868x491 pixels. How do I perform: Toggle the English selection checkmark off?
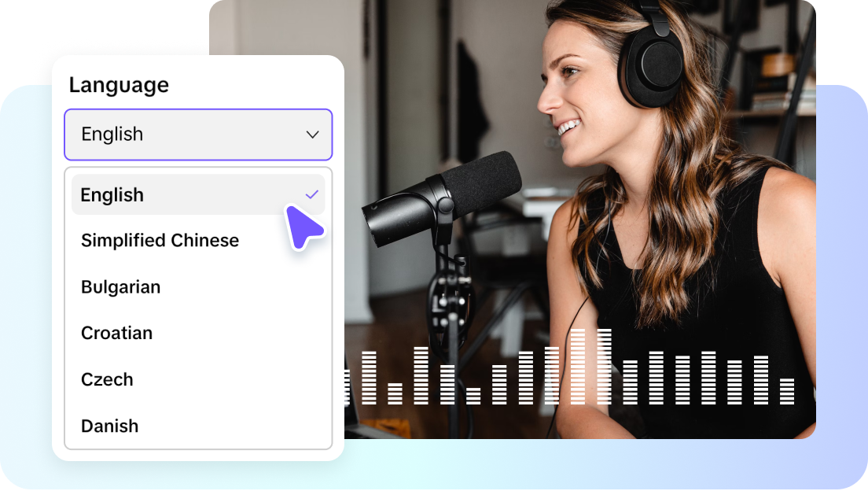click(312, 194)
